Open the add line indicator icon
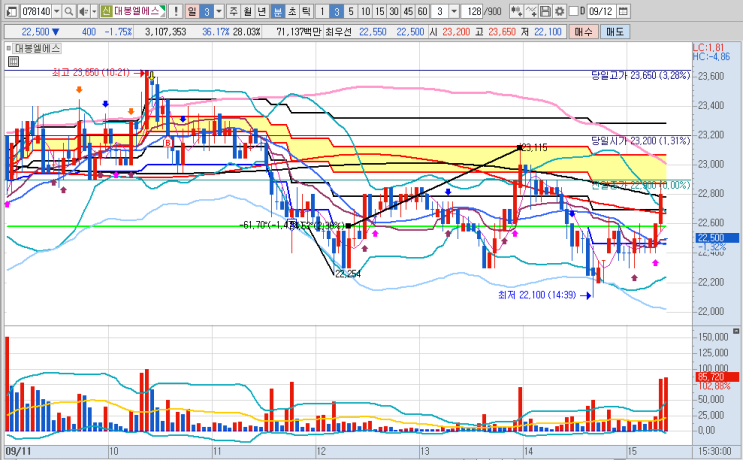 tap(531, 11)
